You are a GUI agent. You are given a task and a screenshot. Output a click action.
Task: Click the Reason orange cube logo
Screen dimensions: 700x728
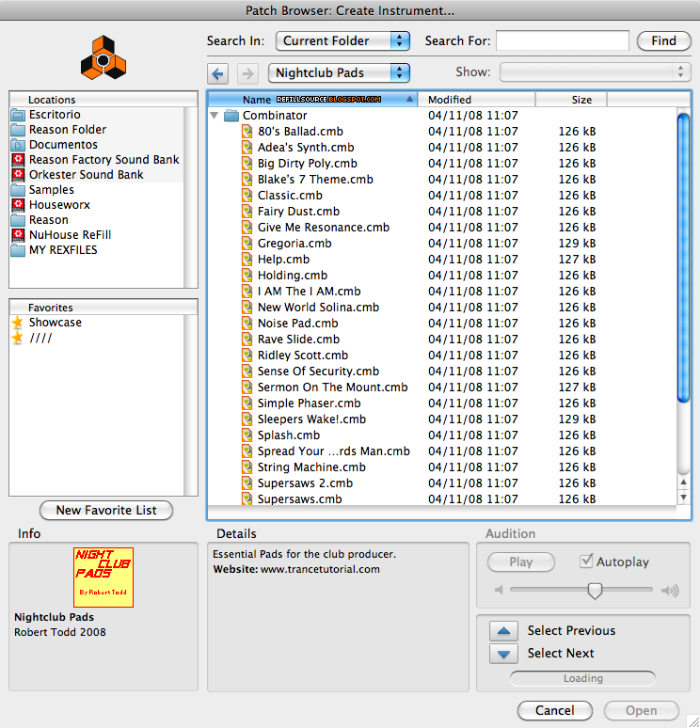point(103,58)
